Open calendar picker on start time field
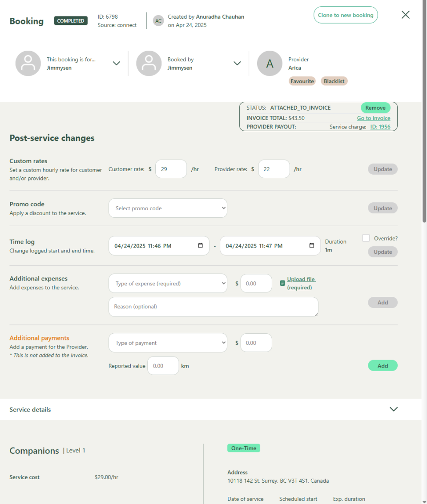This screenshot has height=504, width=427. pyautogui.click(x=200, y=246)
